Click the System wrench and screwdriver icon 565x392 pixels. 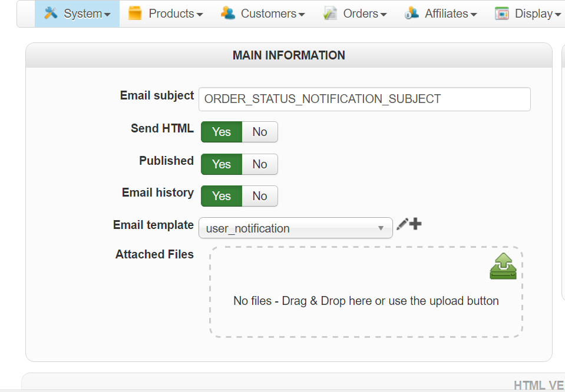pyautogui.click(x=51, y=13)
